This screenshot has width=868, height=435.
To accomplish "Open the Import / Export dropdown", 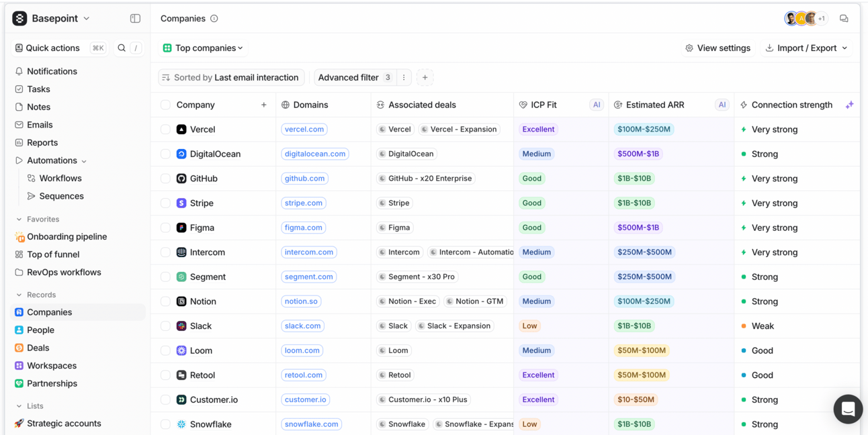I will (806, 48).
